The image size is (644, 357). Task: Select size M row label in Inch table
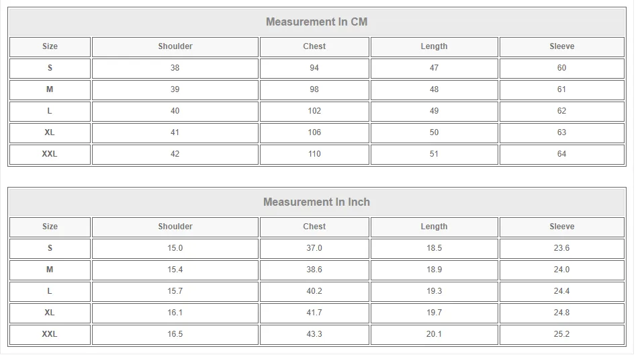pyautogui.click(x=50, y=270)
